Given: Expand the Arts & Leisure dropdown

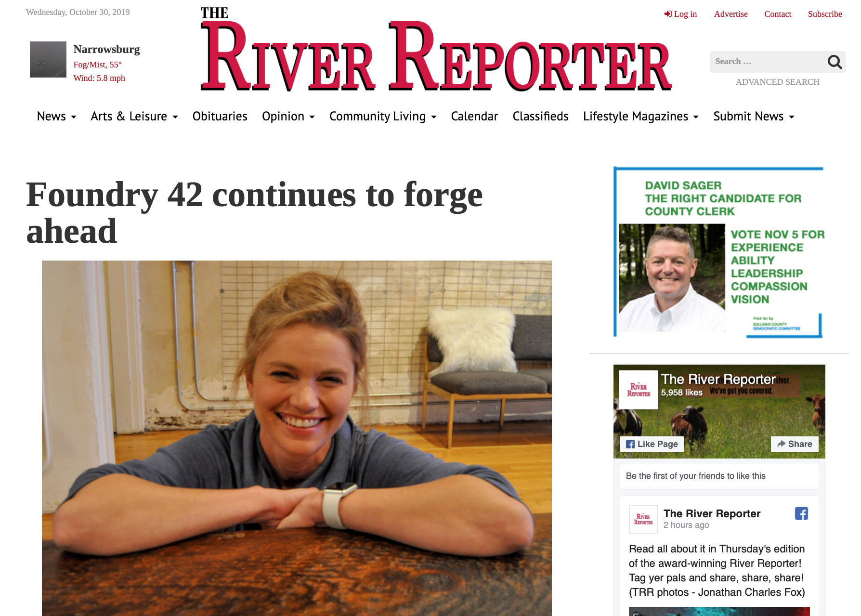Looking at the screenshot, I should (x=134, y=117).
